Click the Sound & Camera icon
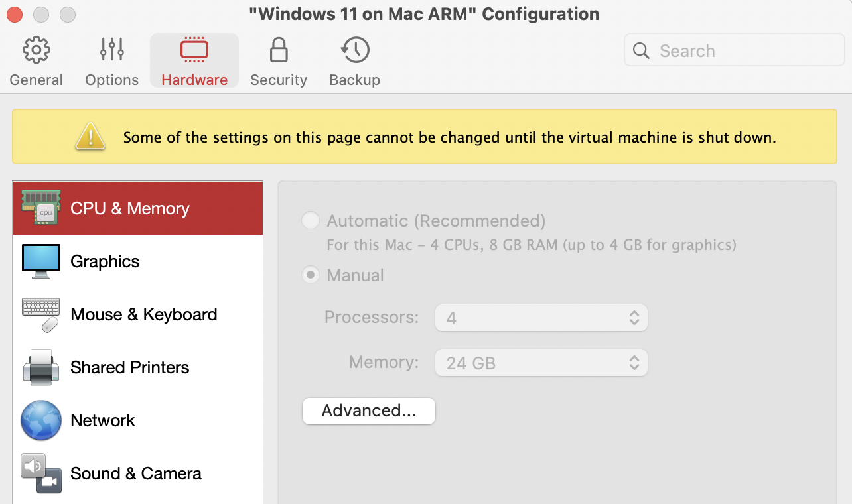The image size is (852, 504). pyautogui.click(x=41, y=473)
